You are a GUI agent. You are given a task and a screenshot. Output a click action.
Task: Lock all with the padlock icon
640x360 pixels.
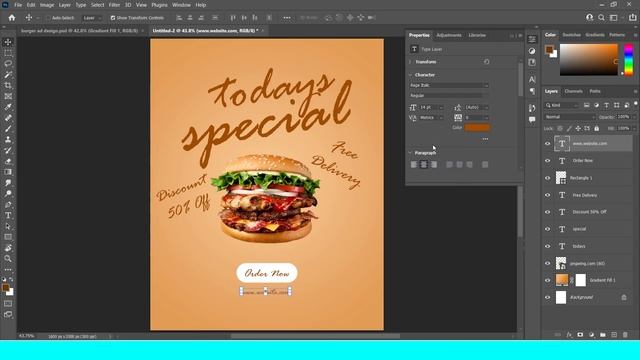click(x=597, y=129)
